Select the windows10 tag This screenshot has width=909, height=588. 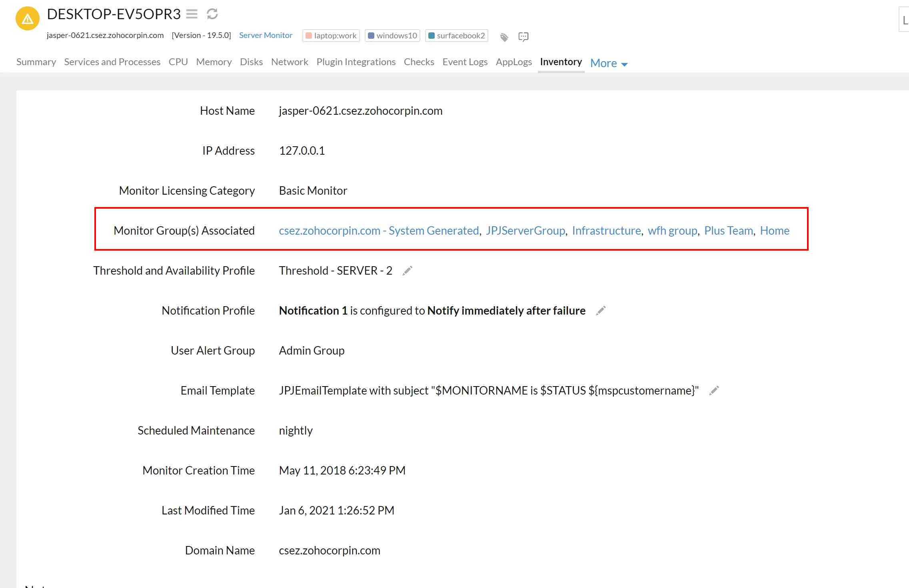392,36
